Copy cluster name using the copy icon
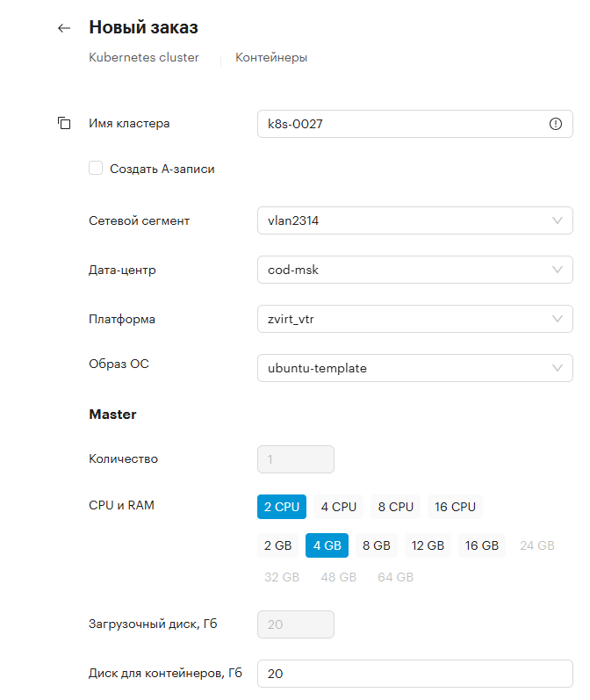Image resolution: width=590 pixels, height=700 pixels. (64, 123)
